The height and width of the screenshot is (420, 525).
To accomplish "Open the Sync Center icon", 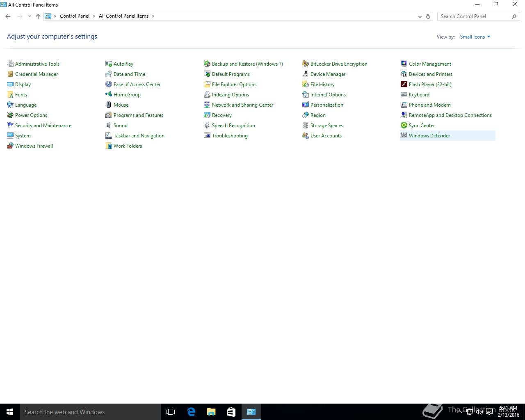I will point(404,126).
